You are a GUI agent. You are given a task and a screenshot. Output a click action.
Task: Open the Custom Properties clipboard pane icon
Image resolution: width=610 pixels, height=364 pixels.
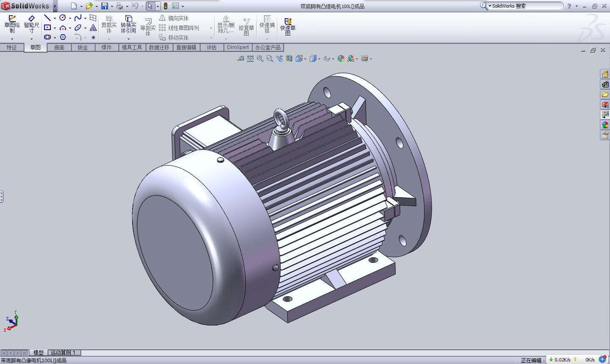click(x=605, y=135)
